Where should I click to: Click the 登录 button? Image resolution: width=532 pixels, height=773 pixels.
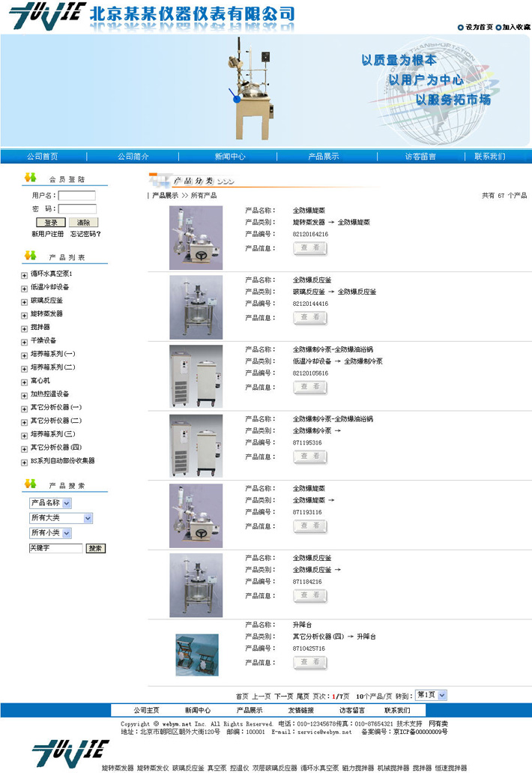(x=51, y=223)
